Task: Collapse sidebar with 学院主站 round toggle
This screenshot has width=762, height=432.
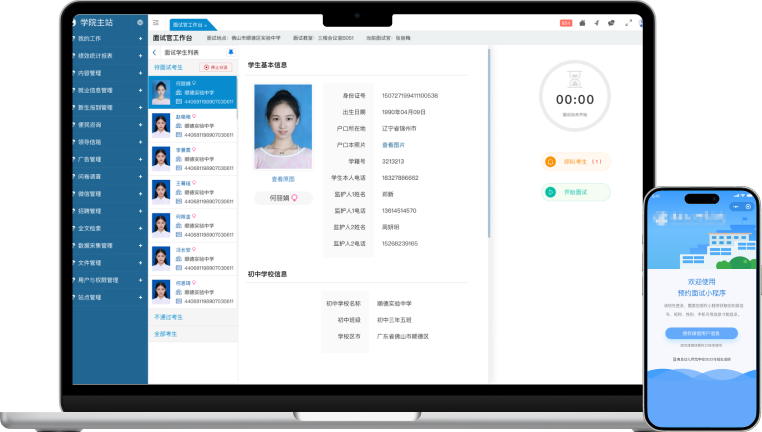Action: [138, 20]
